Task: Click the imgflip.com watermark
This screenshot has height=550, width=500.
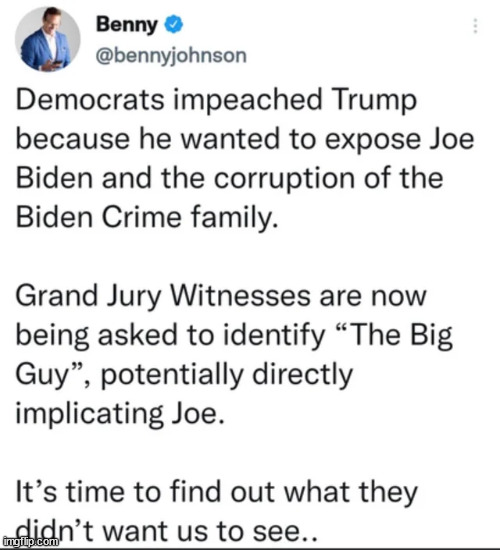Action: 31,541
